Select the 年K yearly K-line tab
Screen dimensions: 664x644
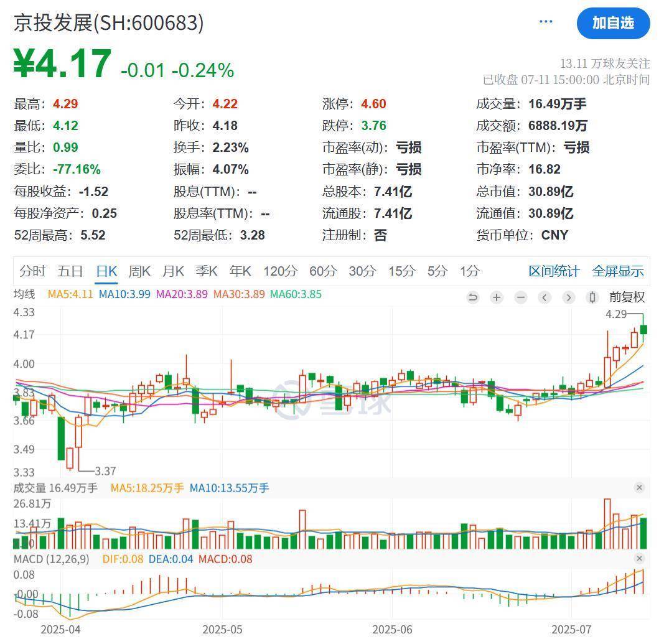point(240,271)
